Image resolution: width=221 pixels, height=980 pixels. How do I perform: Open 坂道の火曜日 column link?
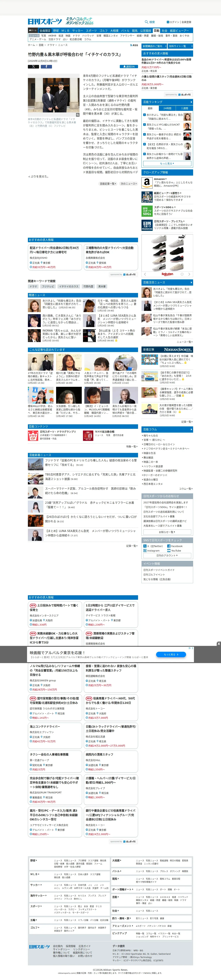click(151, 480)
